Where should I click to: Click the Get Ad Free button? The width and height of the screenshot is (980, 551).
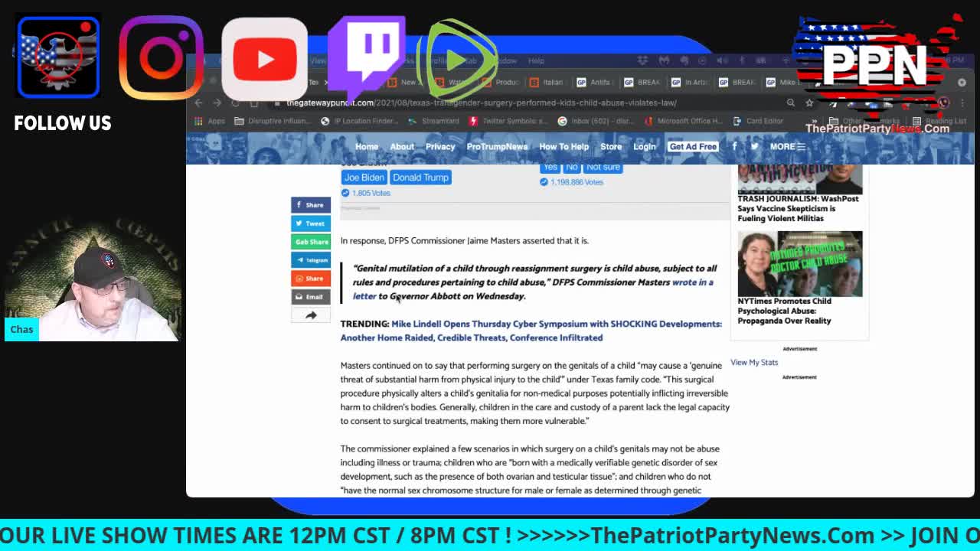[x=693, y=147]
